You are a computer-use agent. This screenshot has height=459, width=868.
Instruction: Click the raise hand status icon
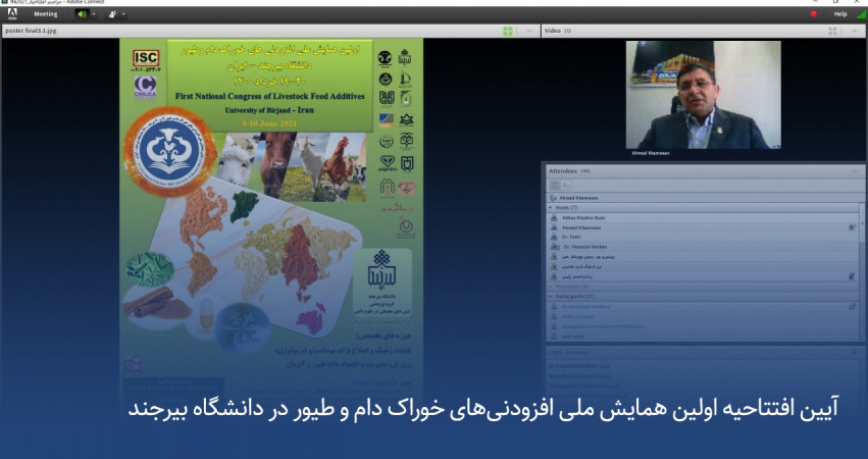(113, 14)
